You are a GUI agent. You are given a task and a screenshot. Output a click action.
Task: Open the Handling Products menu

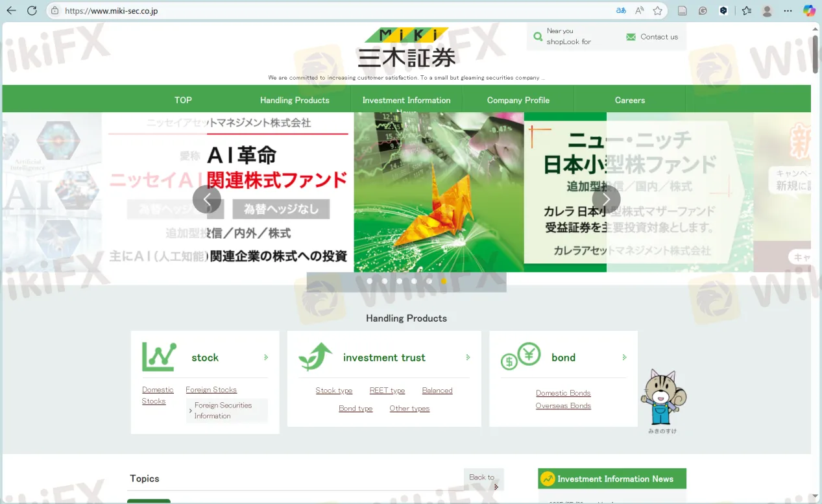click(x=295, y=100)
